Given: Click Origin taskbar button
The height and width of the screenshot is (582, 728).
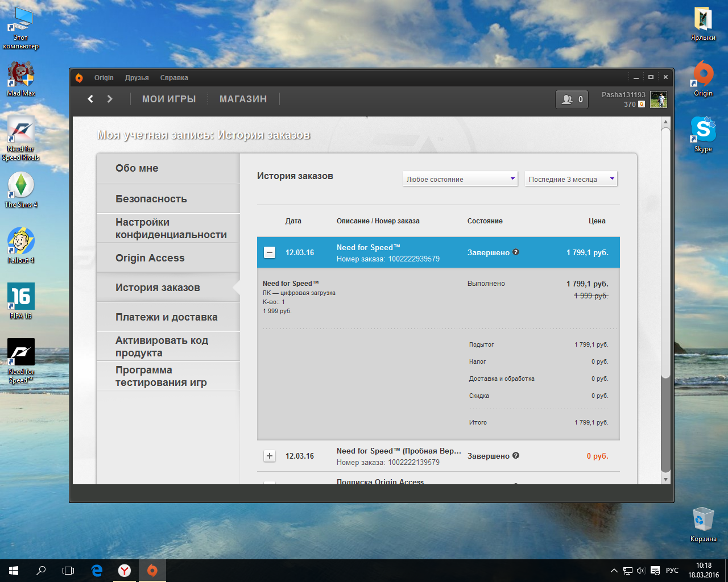Looking at the screenshot, I should pos(152,571).
